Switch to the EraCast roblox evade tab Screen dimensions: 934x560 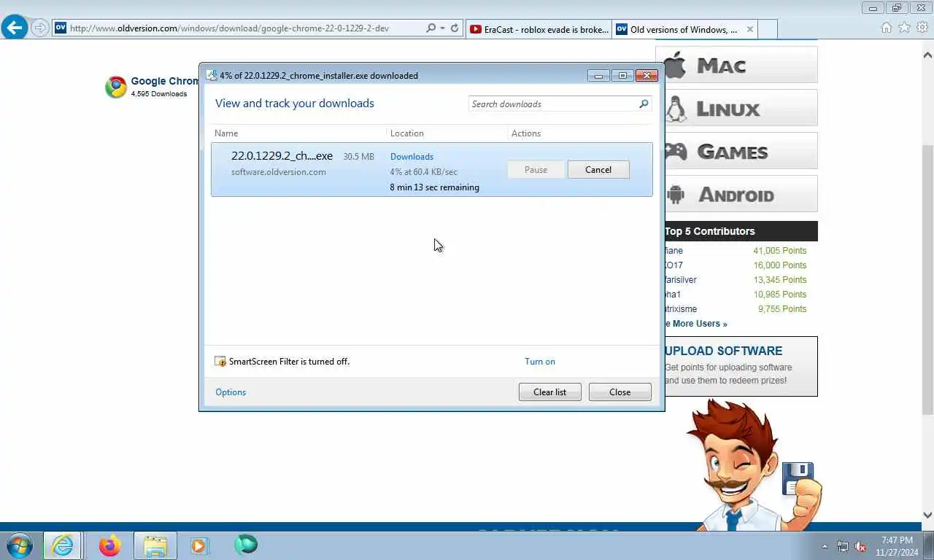[x=539, y=29]
